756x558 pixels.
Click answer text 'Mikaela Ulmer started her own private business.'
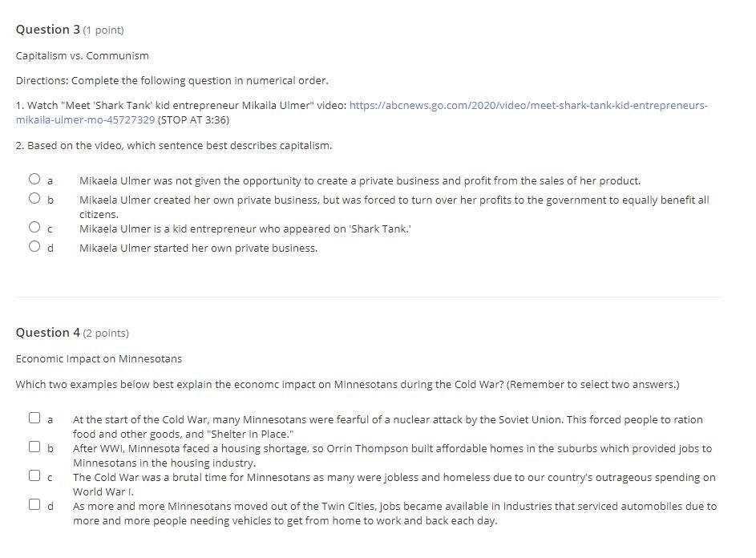198,248
